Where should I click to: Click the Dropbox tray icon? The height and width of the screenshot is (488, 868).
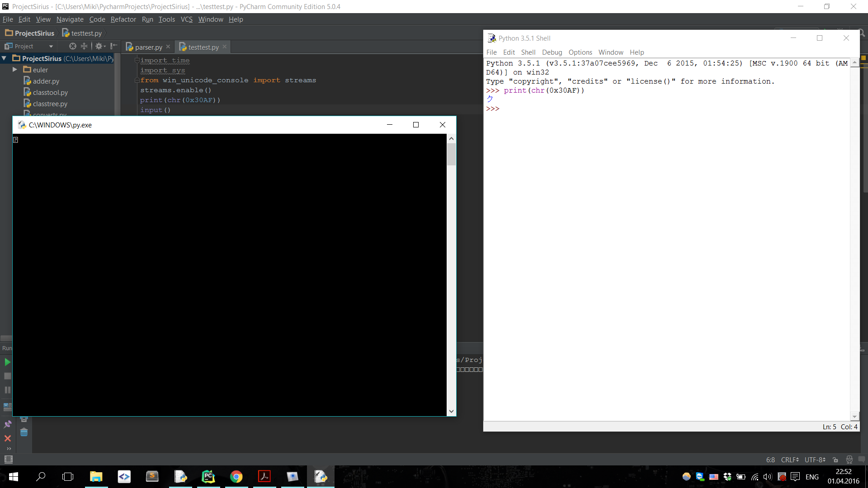point(727,477)
